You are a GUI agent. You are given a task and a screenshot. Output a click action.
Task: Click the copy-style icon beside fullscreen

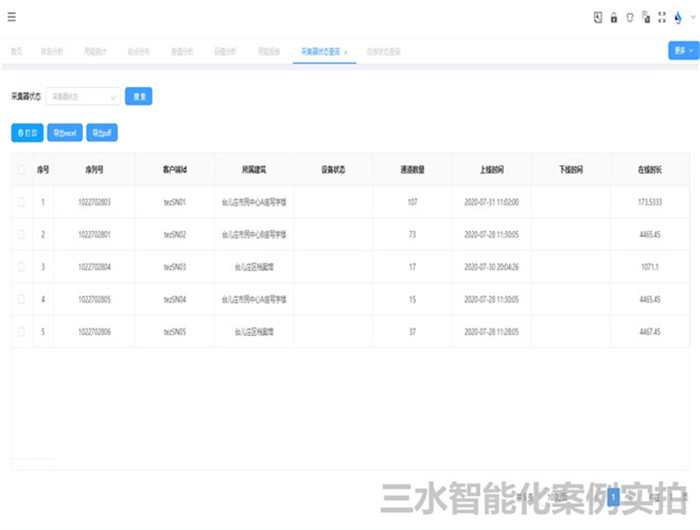(x=646, y=17)
